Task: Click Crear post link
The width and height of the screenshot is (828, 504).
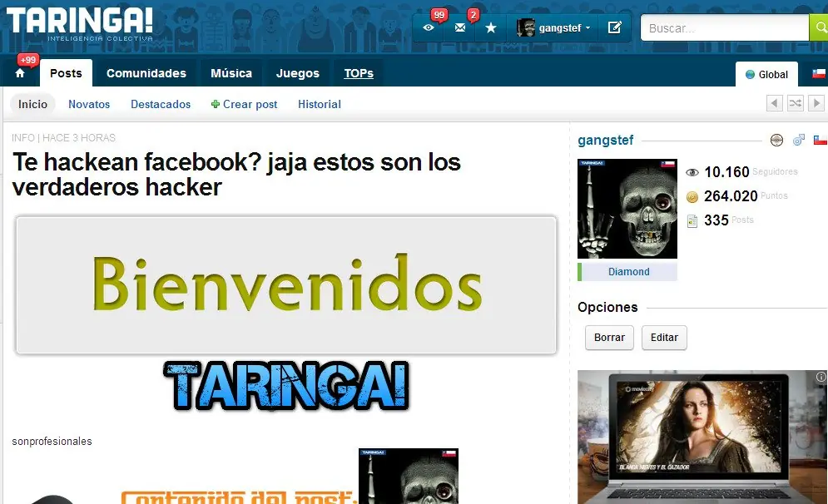Action: coord(244,104)
